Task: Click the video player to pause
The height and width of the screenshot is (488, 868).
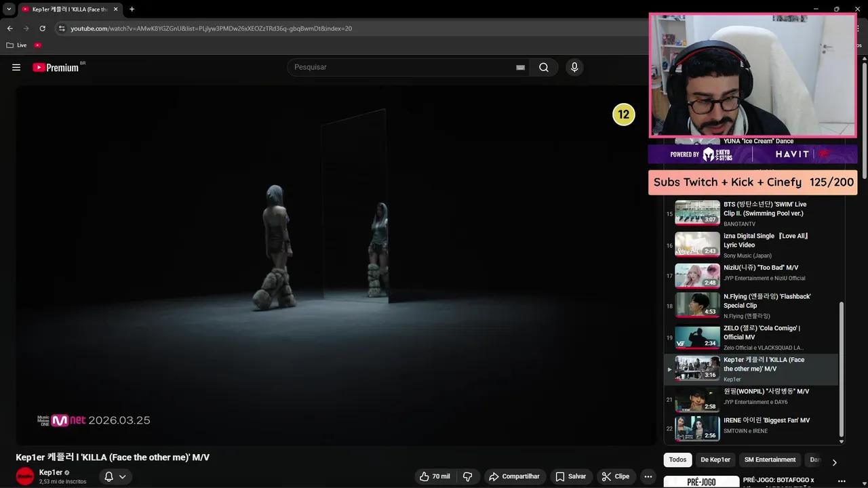Action: [x=336, y=264]
